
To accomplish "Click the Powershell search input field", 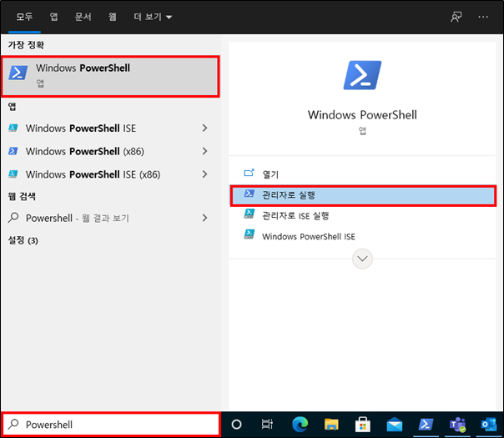I will click(111, 425).
